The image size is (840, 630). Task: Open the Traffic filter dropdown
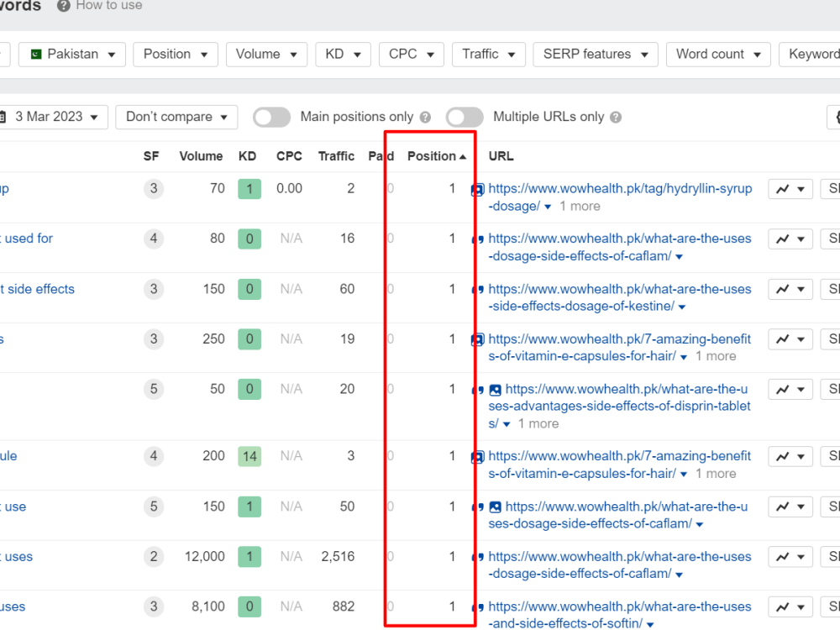[489, 55]
